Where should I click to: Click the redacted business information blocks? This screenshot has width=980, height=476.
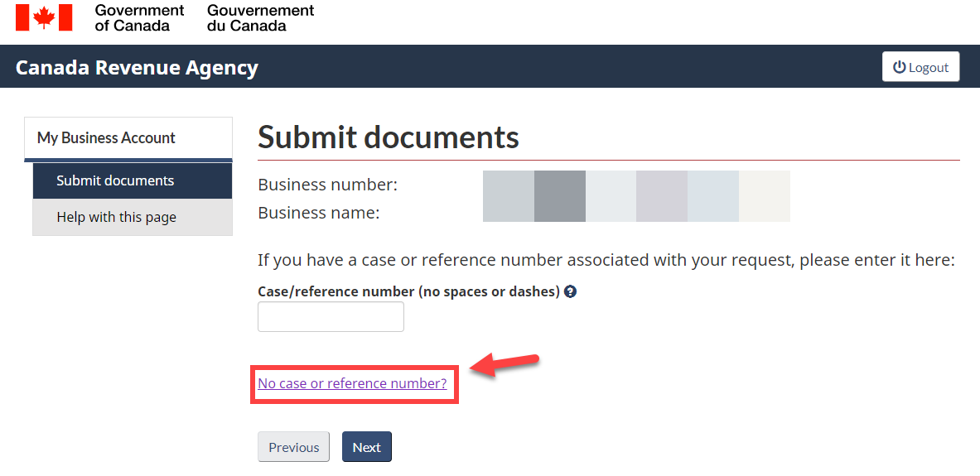point(636,196)
